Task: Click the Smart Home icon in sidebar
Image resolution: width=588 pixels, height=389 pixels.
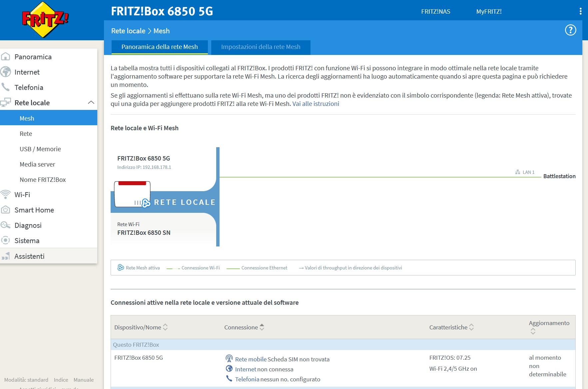Action: tap(6, 210)
